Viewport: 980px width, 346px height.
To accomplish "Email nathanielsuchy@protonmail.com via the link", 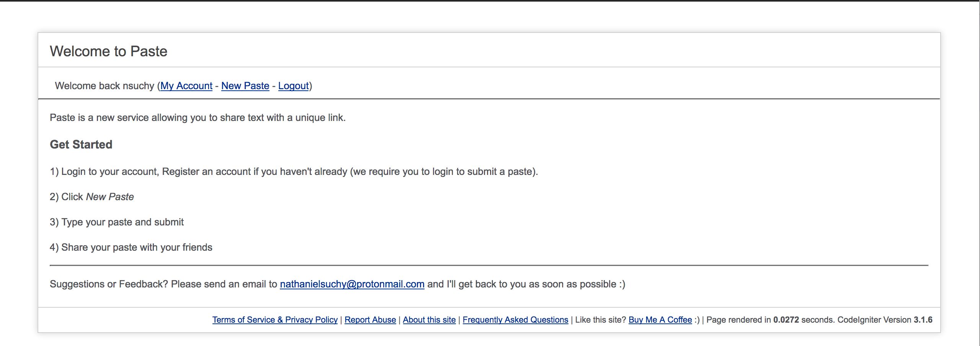I will coord(352,284).
